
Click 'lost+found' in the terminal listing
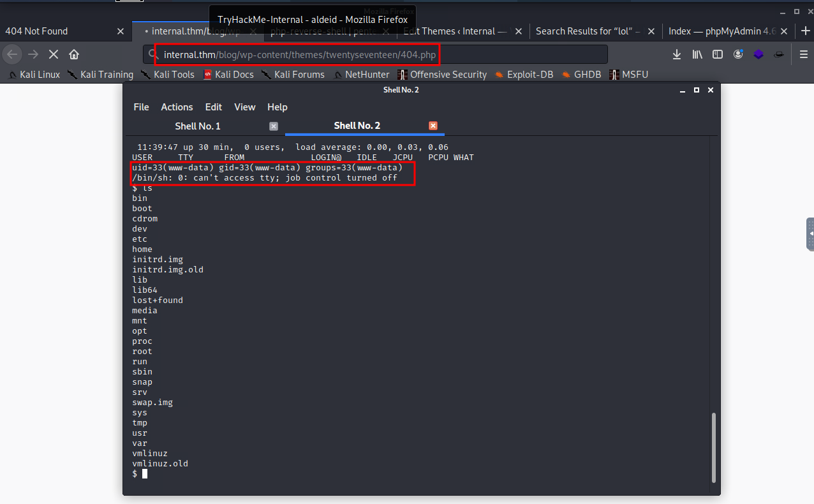click(158, 300)
